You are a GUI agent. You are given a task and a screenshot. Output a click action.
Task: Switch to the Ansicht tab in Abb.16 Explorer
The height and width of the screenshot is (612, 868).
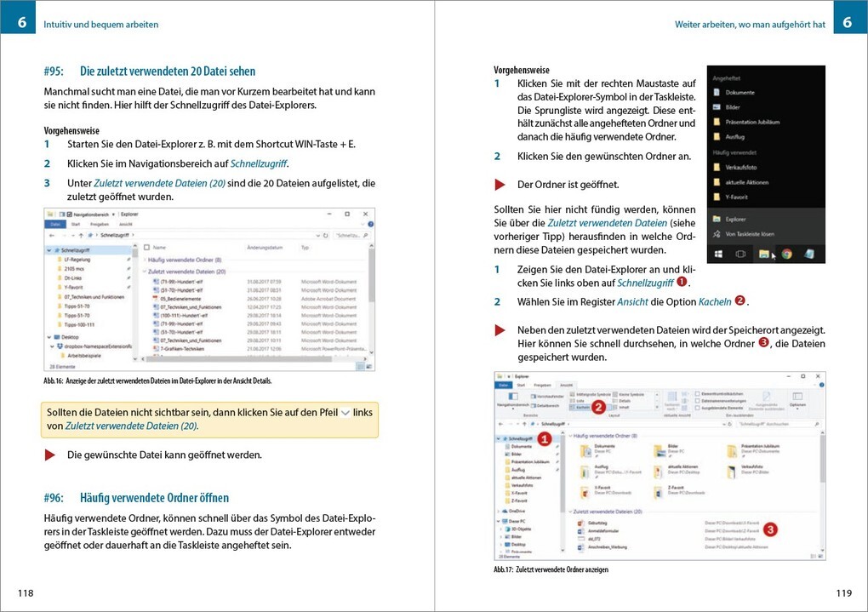click(x=126, y=225)
